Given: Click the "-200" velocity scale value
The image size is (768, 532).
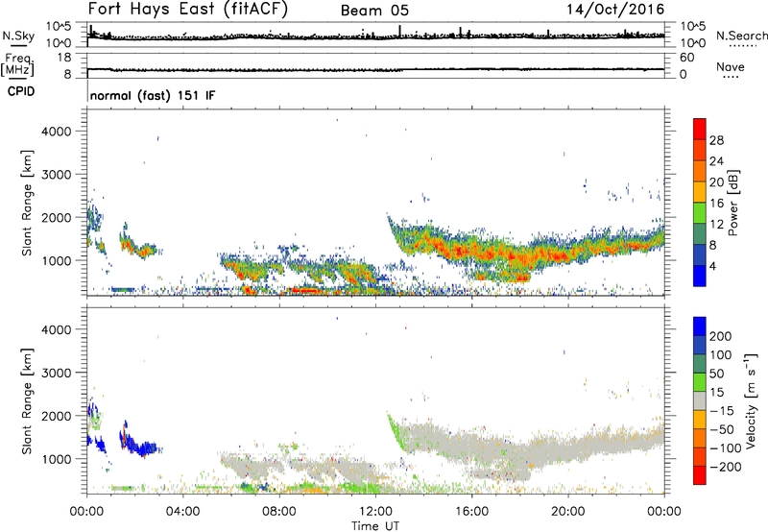Looking at the screenshot, I should tap(725, 467).
